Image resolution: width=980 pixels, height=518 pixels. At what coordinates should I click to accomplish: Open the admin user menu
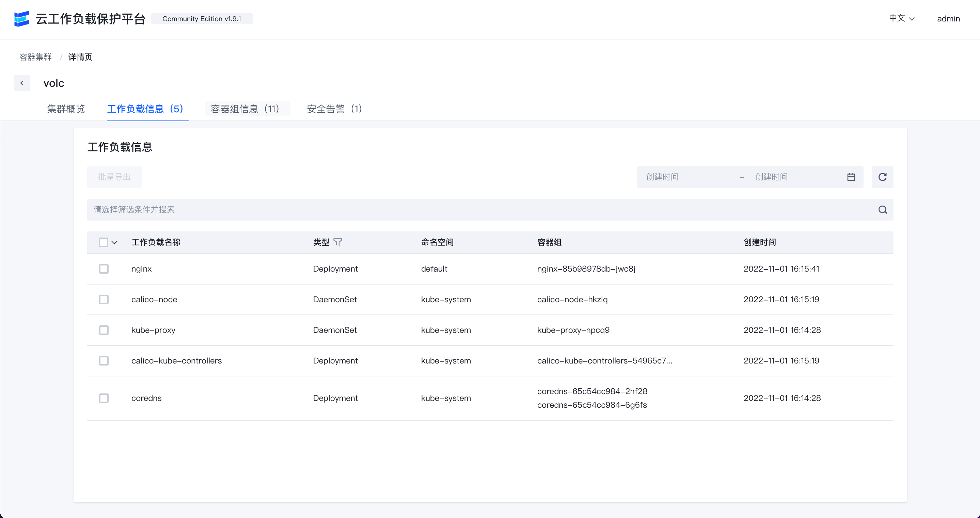[948, 19]
